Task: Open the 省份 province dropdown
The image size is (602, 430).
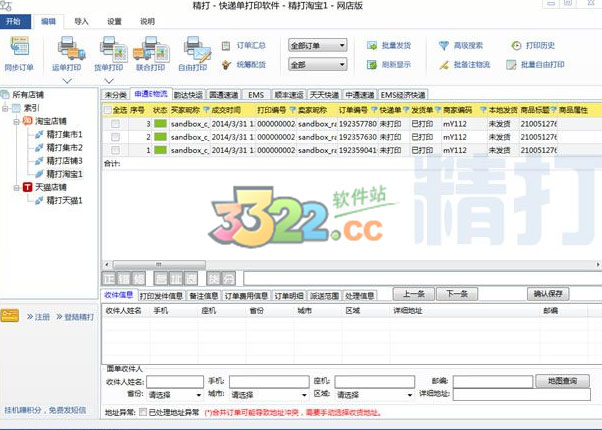Action: point(175,395)
